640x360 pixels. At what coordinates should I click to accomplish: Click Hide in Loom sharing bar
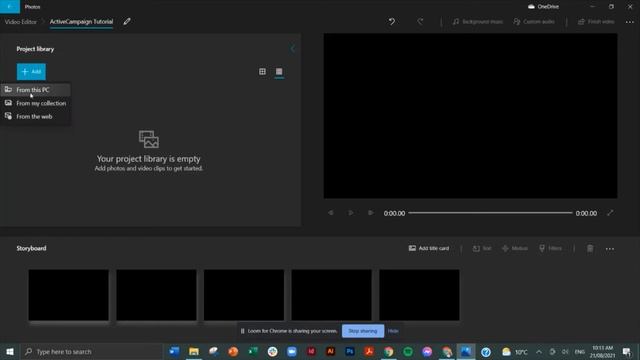(393, 331)
